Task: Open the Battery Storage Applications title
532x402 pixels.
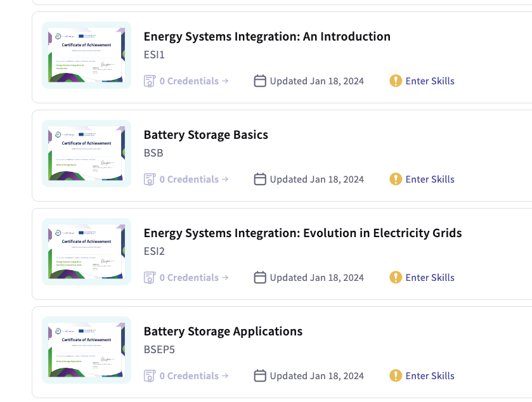Action: [223, 332]
